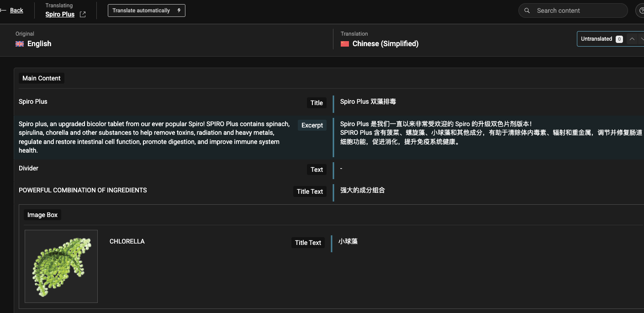Screen dimensions: 644x313
Task: Select the original text 'Spiro Plus' title row
Action: point(33,101)
